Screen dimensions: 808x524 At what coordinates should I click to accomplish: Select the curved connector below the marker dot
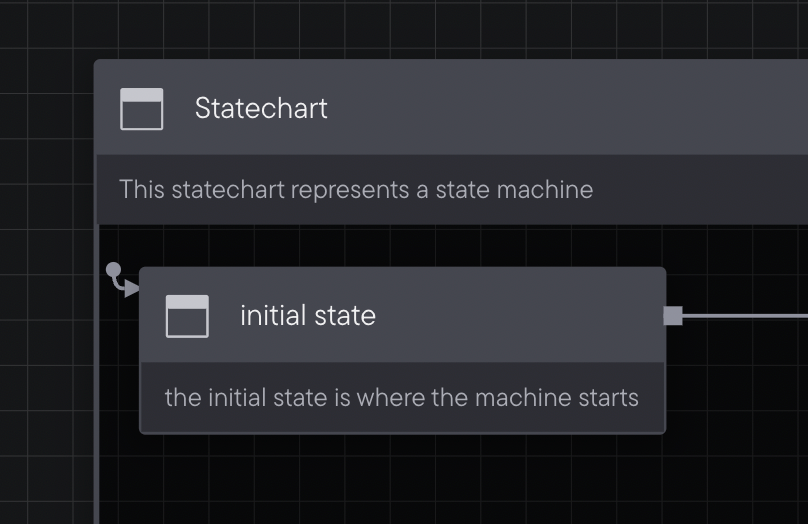pos(117,283)
